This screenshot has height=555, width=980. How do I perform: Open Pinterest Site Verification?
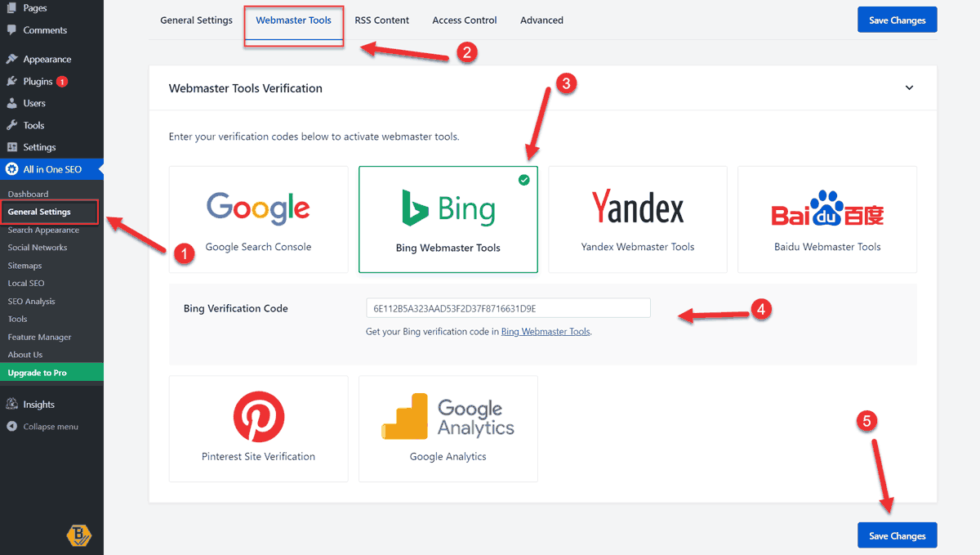click(x=258, y=428)
